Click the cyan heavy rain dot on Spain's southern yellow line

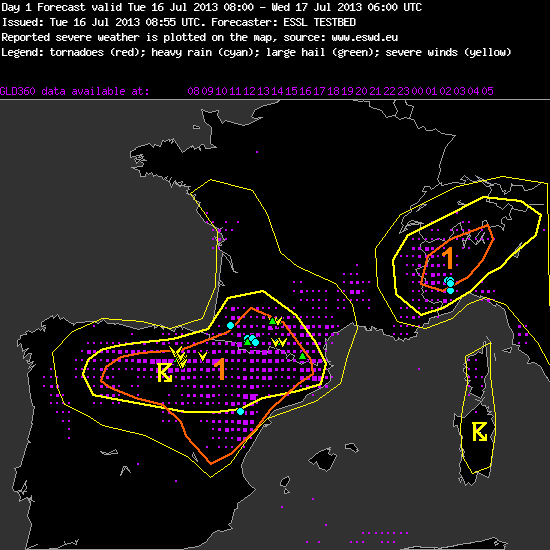240,411
